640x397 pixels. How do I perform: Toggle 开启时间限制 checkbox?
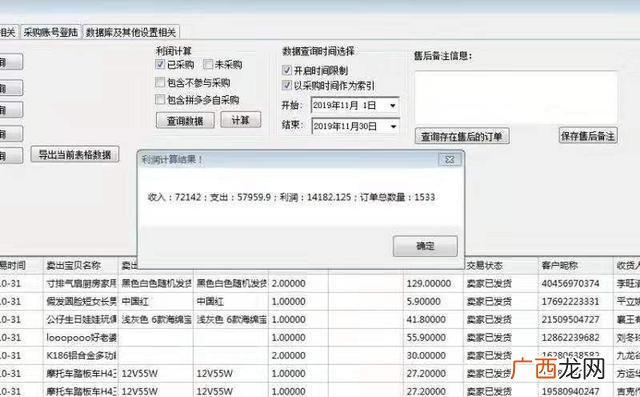coord(287,70)
